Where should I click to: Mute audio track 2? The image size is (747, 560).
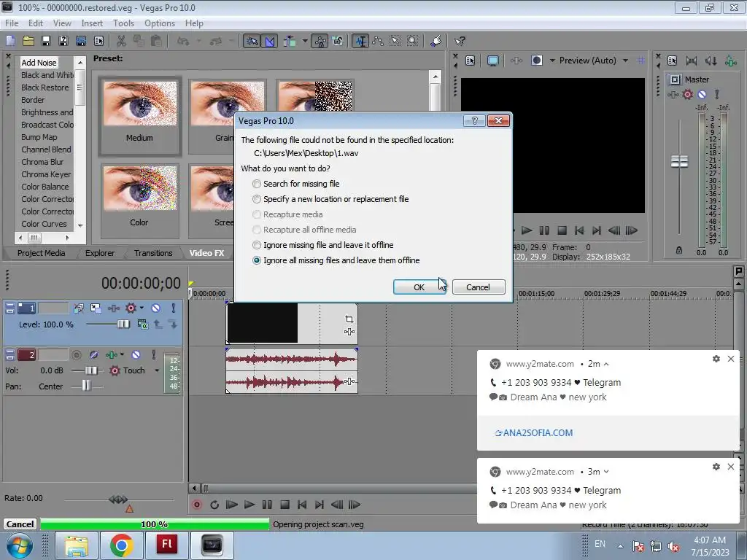tap(136, 355)
